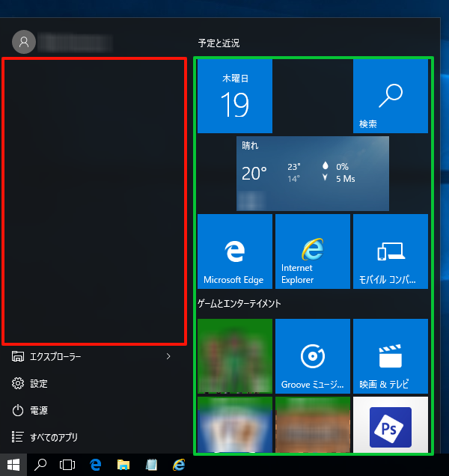
Task: Open the calendar tile showing 木曜日 19
Action: pos(235,96)
